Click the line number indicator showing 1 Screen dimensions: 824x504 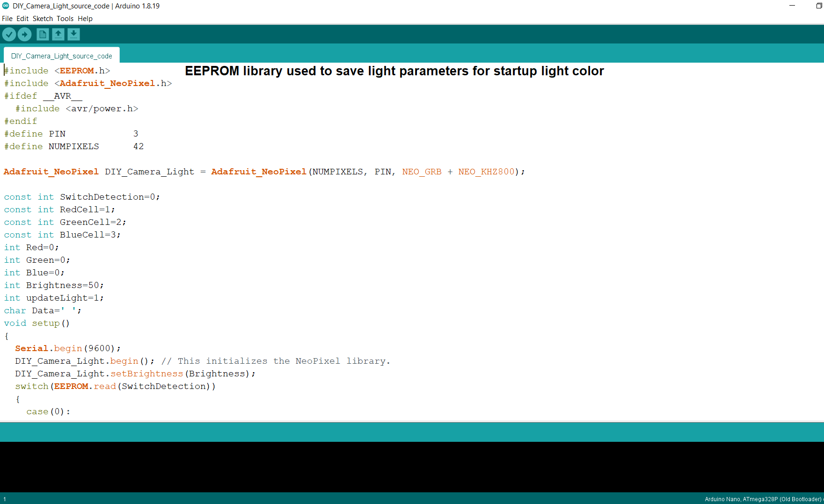[4, 499]
